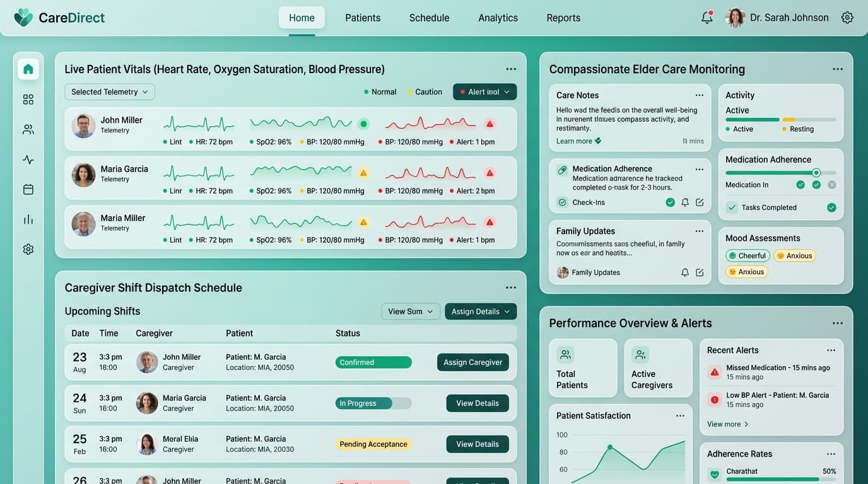The image size is (868, 484).
Task: Open the bar chart icon in the sidebar
Action: point(28,219)
